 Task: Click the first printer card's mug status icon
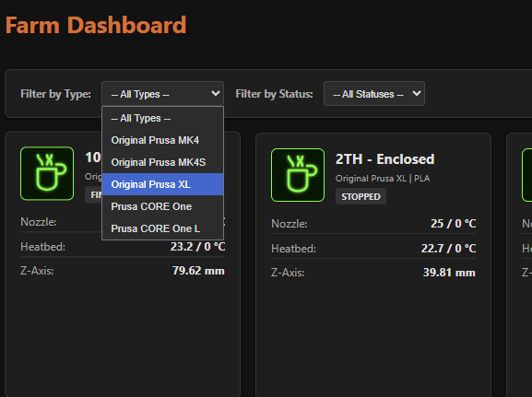click(x=47, y=173)
